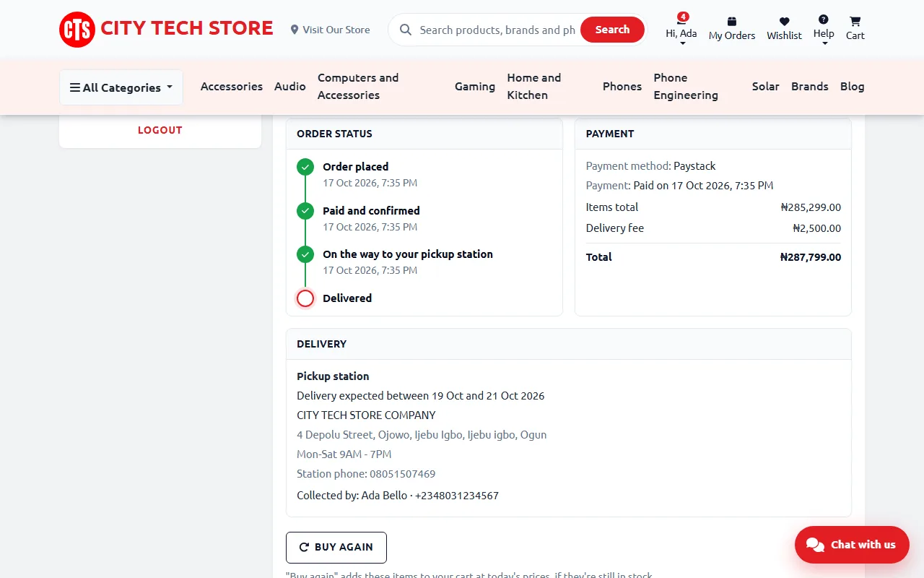Screen dimensions: 924x578
Task: Click the Delivery fee ₦2,500.00 value
Action: tap(817, 228)
